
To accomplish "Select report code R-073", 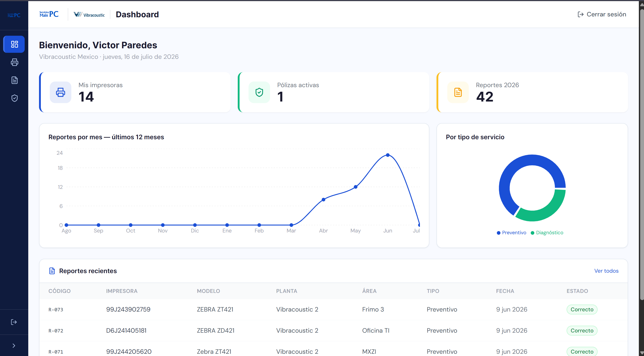I will click(x=56, y=310).
